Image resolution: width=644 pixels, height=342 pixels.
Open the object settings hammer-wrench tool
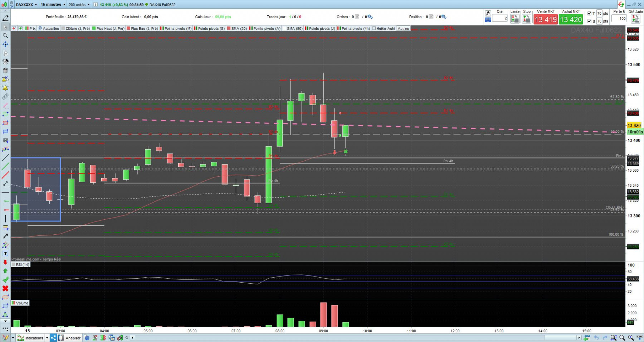[x=5, y=62]
